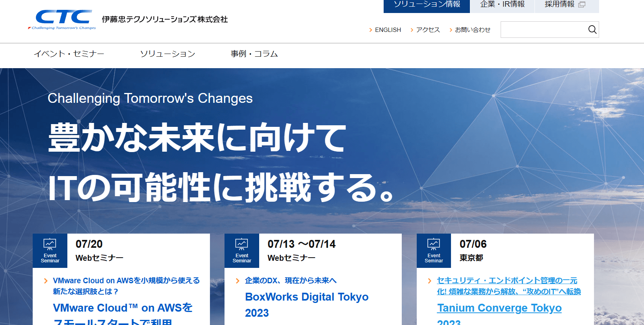Image resolution: width=644 pixels, height=325 pixels.
Task: Open the イベント・セミナー menu
Action: click(x=69, y=54)
